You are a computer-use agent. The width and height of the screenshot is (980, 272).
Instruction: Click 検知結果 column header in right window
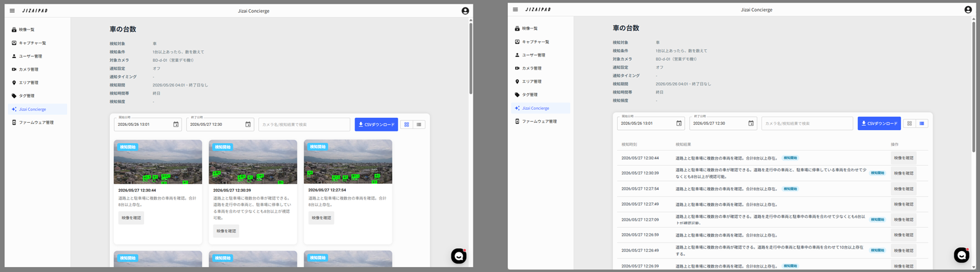683,144
